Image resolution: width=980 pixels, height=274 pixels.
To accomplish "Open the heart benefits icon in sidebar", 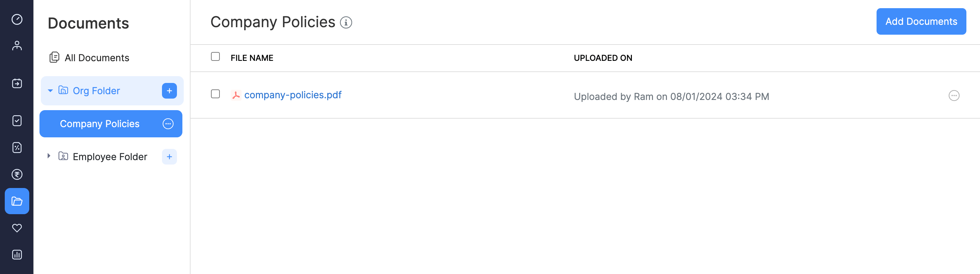I will (17, 228).
